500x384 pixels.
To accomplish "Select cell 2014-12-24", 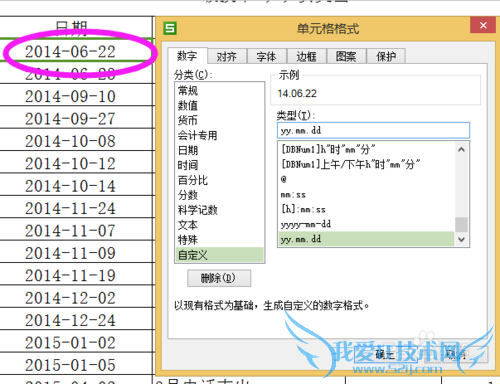I will 77,320.
